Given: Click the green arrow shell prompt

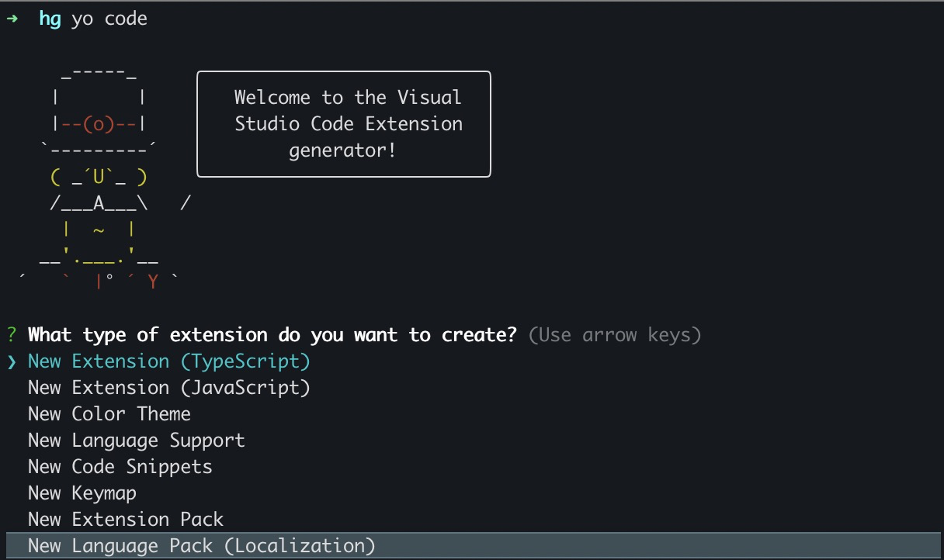Looking at the screenshot, I should point(12,19).
